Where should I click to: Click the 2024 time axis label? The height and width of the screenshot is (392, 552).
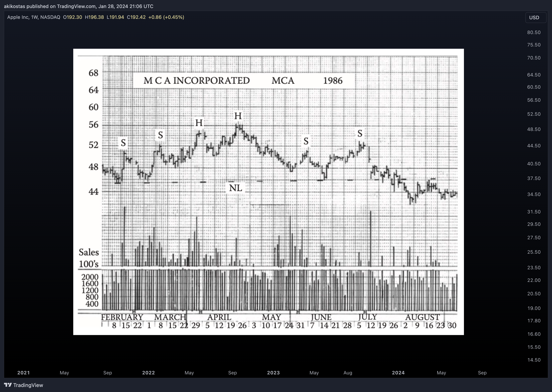tap(398, 373)
